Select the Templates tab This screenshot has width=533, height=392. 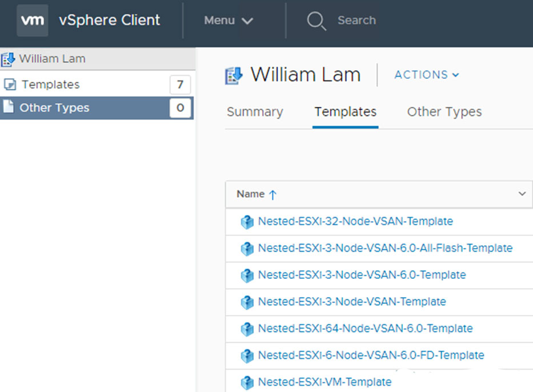pyautogui.click(x=345, y=112)
